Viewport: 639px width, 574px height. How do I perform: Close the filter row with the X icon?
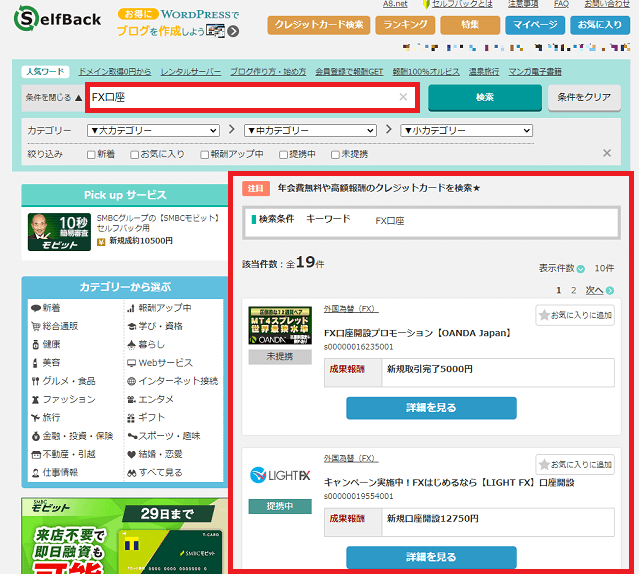point(607,153)
